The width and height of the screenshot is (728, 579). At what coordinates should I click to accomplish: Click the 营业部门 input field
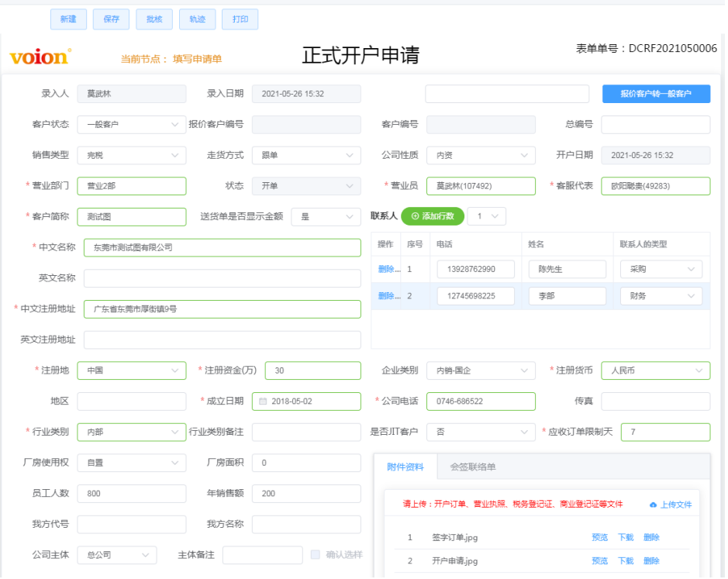tap(132, 186)
